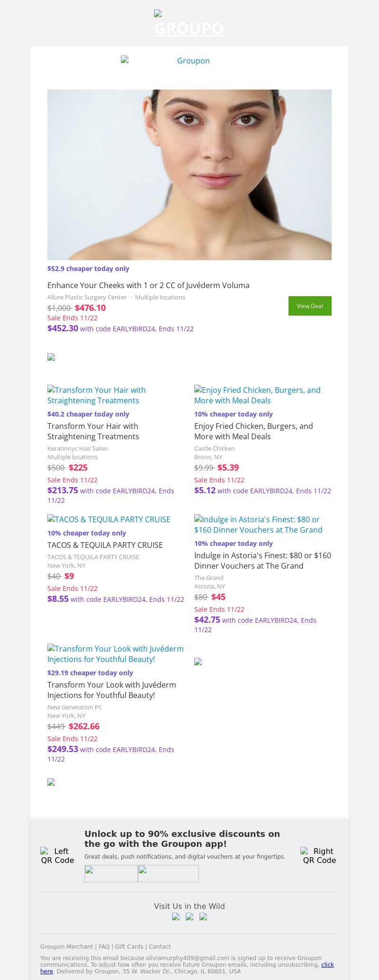Click the Right QR Code image
Viewport: 379px width, 980px height.
(x=319, y=855)
